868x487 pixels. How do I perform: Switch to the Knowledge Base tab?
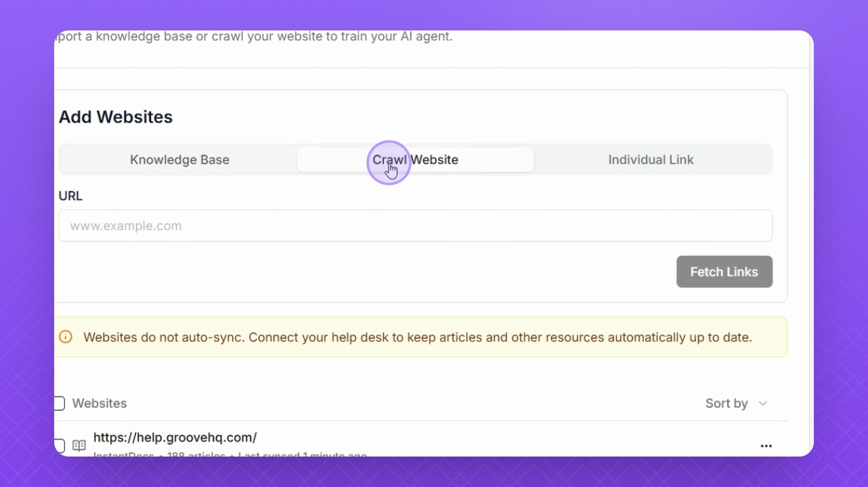[x=179, y=160]
